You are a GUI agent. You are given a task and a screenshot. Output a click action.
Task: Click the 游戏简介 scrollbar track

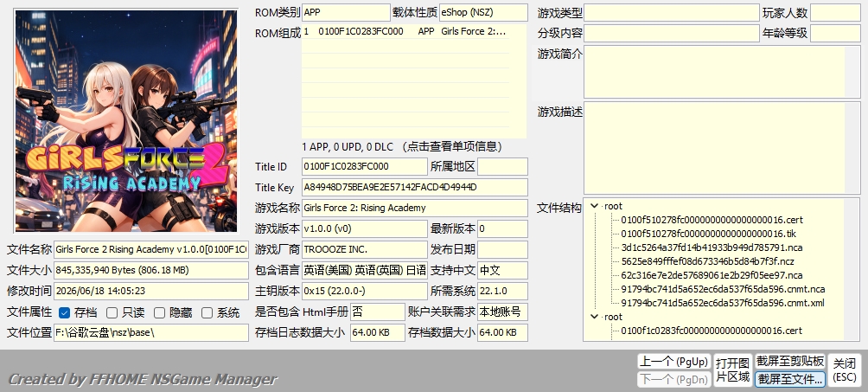click(852, 72)
